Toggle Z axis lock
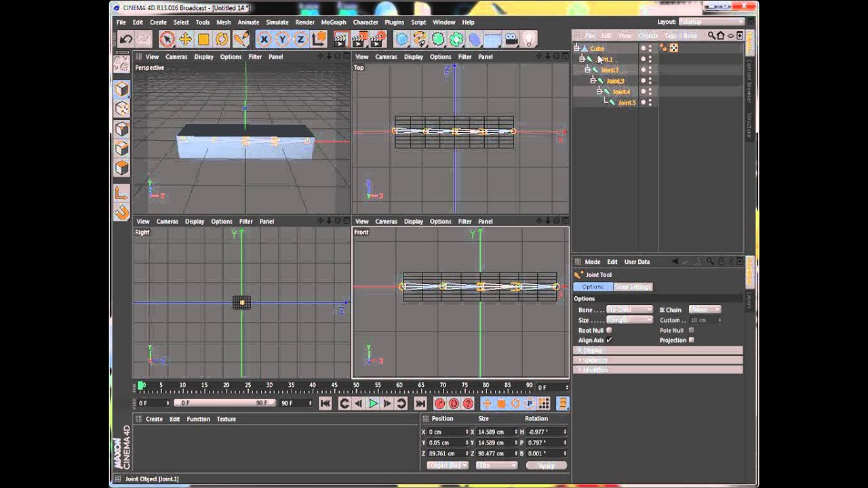This screenshot has height=488, width=868. coord(300,39)
